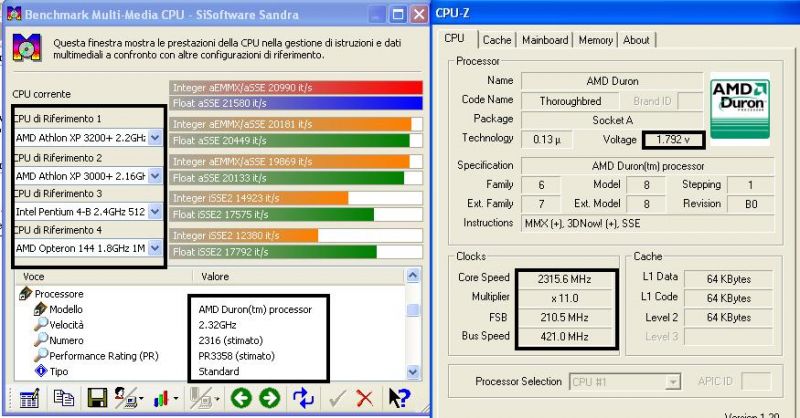Switch to Cache tab in CPU-Z
800x418 pixels.
click(497, 40)
